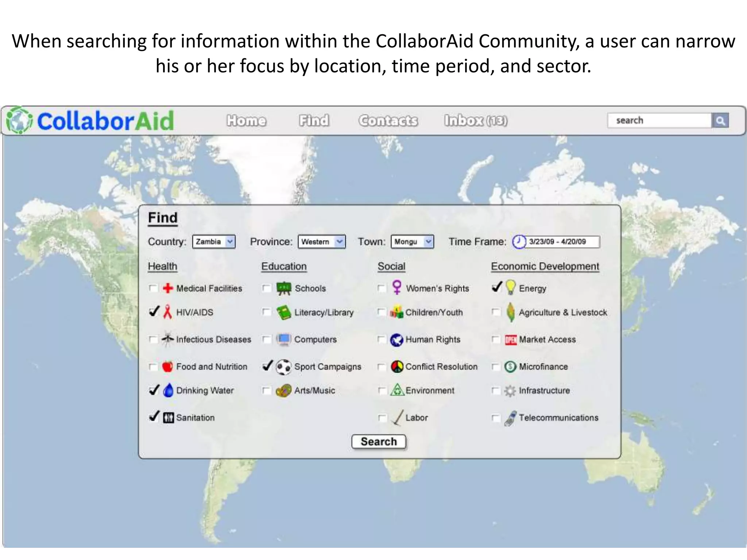Click the soccer ball Sport Campaigns icon
Screen dimensions: 747x560
pos(283,367)
